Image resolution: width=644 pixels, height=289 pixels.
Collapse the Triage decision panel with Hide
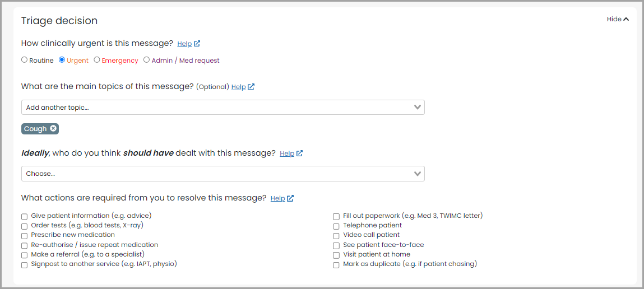tap(618, 19)
